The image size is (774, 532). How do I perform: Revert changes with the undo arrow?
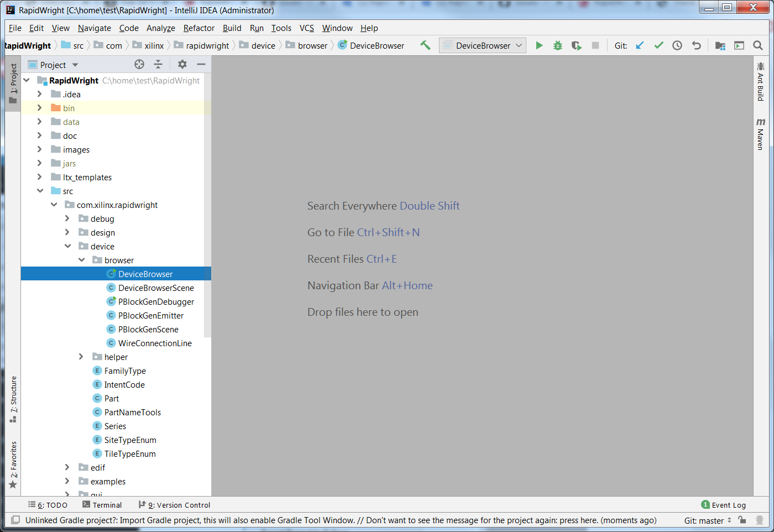click(x=697, y=45)
